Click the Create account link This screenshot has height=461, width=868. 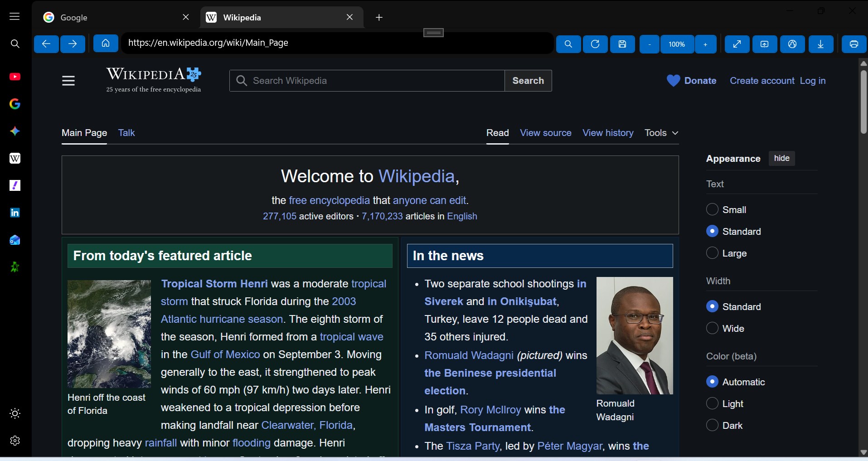pyautogui.click(x=762, y=81)
